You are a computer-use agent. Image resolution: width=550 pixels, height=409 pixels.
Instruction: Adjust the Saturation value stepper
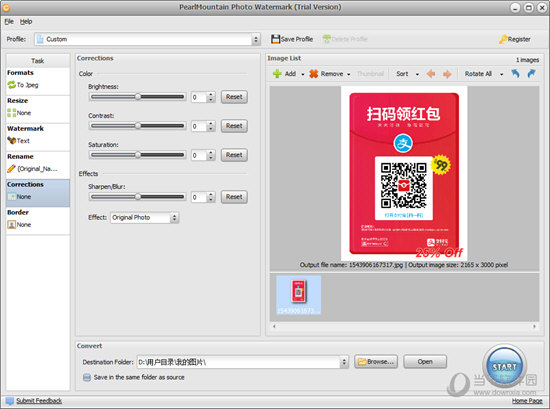pyautogui.click(x=210, y=155)
